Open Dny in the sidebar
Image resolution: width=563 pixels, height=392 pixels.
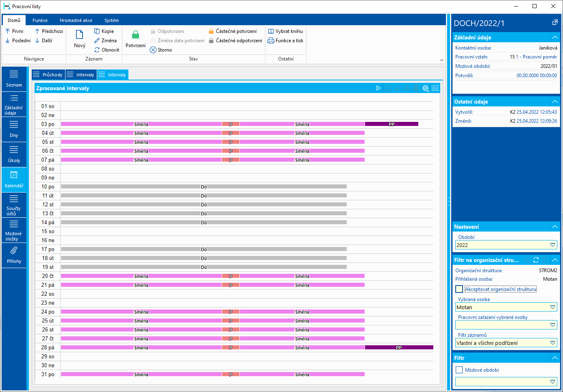click(x=14, y=130)
